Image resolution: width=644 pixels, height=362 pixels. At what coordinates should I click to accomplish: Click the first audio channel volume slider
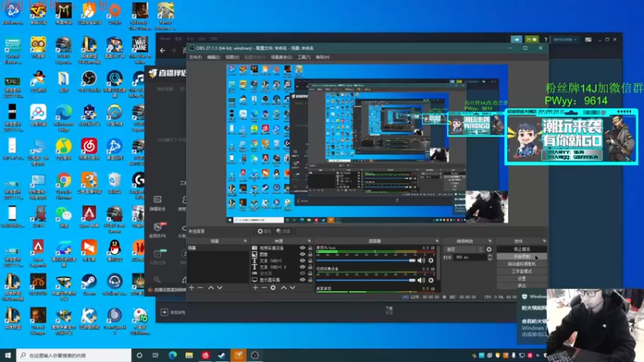[366, 260]
